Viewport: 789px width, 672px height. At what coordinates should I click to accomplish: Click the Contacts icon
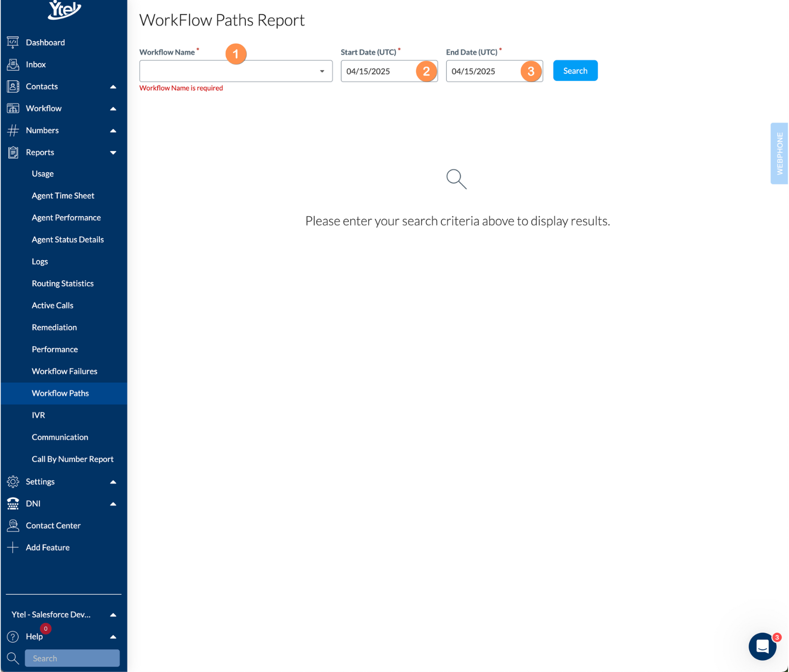(13, 86)
